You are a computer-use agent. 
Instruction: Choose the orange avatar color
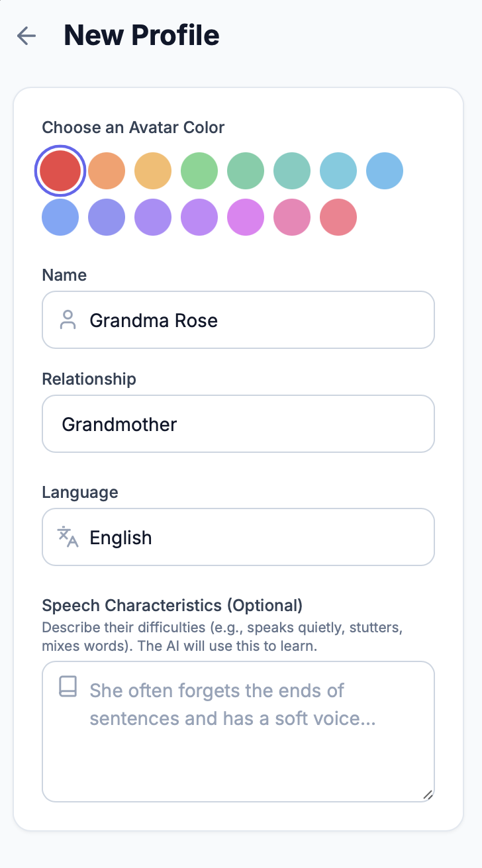tap(107, 171)
